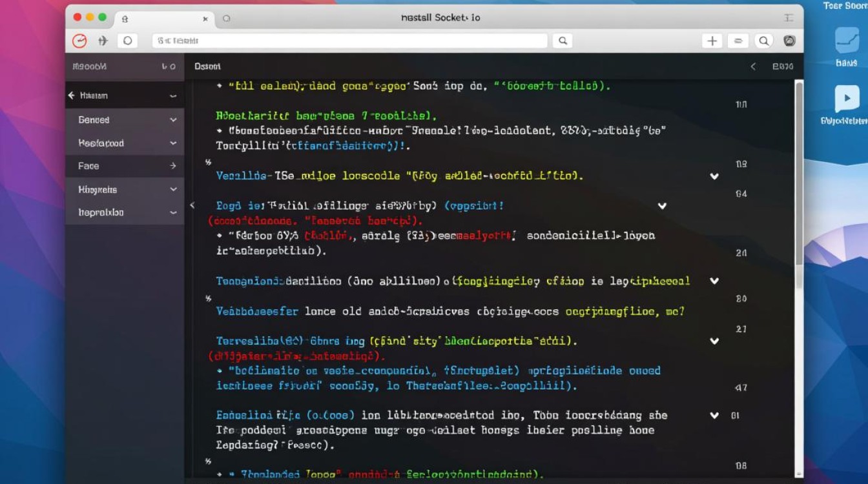
Task: Click the left chevron in editor header
Action: 753,66
